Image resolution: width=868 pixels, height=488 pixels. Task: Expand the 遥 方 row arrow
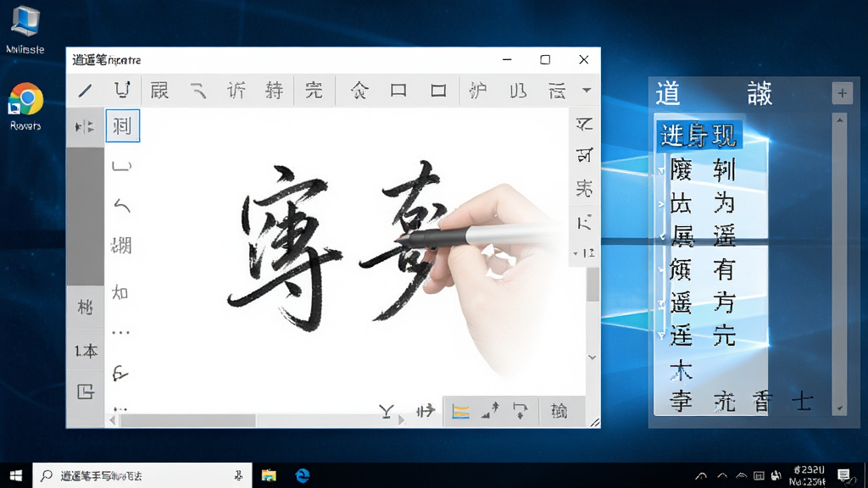coord(661,303)
